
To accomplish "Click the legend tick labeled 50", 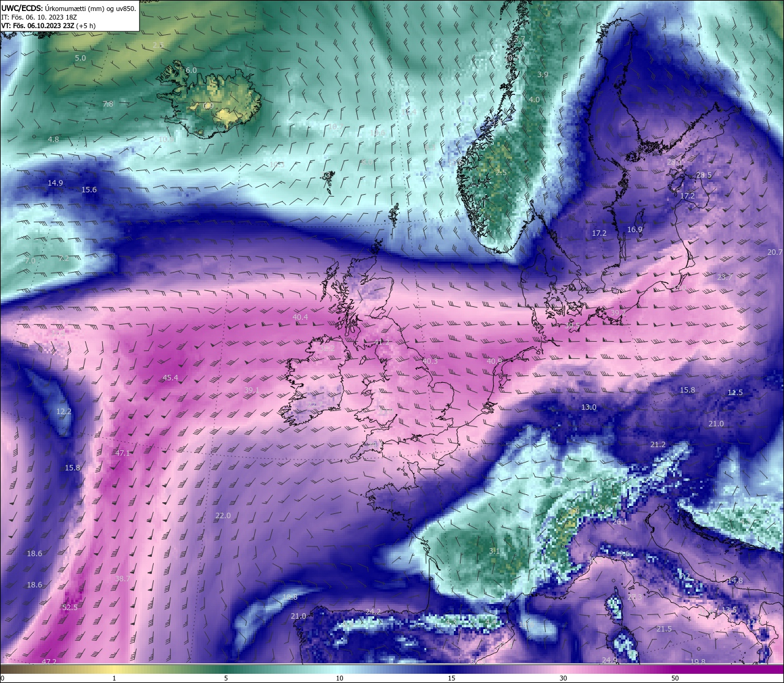I will 675,678.
